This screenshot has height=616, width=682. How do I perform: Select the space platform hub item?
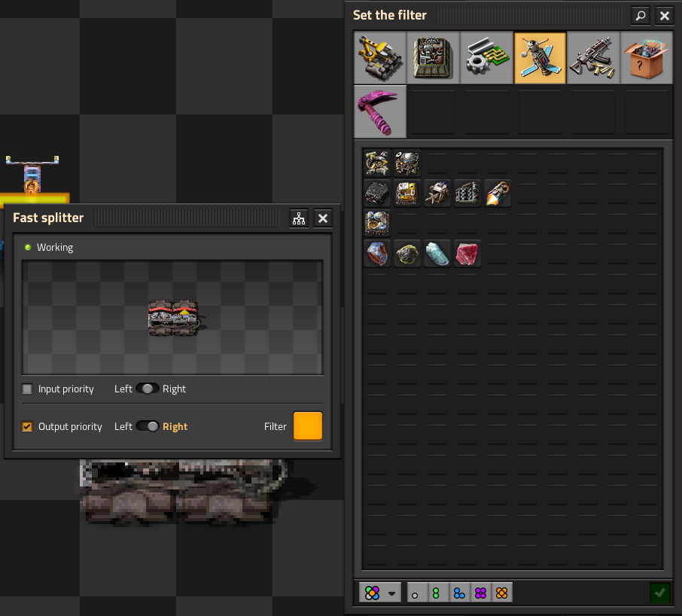(x=376, y=223)
